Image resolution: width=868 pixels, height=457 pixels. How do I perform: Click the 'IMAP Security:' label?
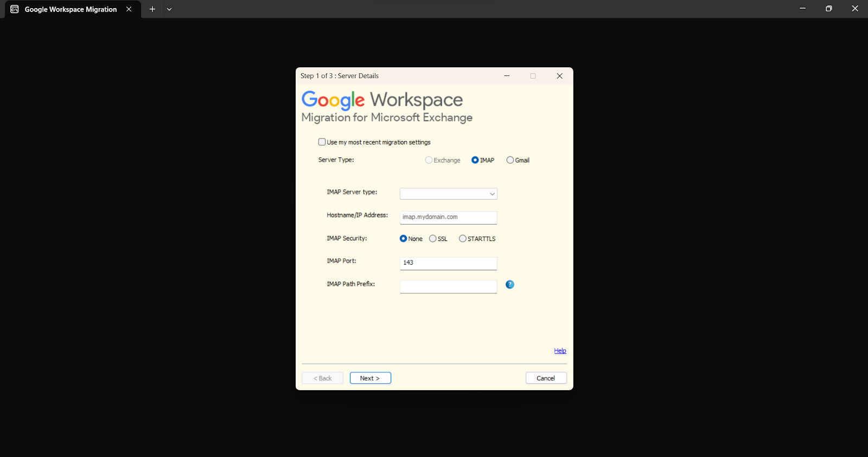347,238
